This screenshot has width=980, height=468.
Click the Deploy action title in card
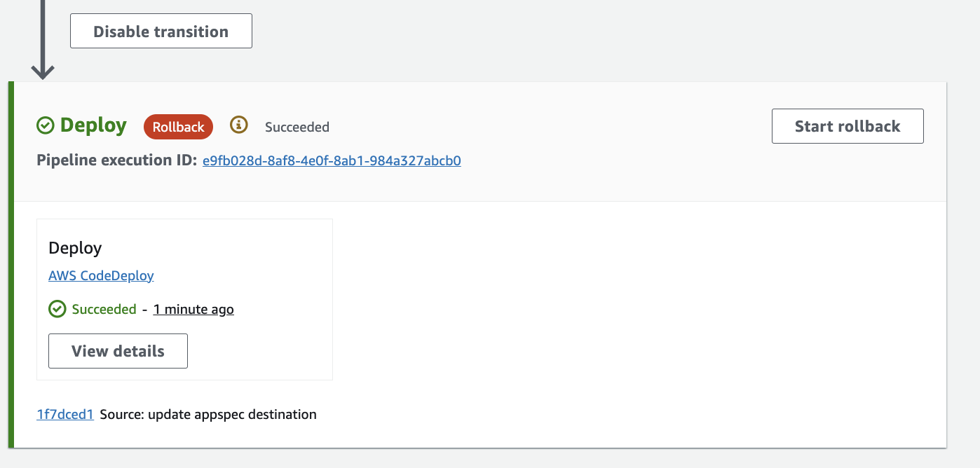pos(75,248)
